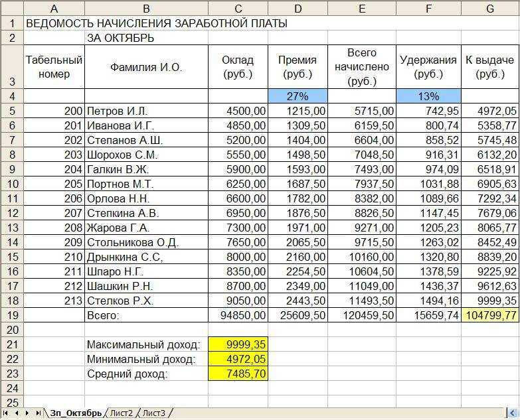Select row 5 header
The image size is (520, 420).
(x=12, y=111)
